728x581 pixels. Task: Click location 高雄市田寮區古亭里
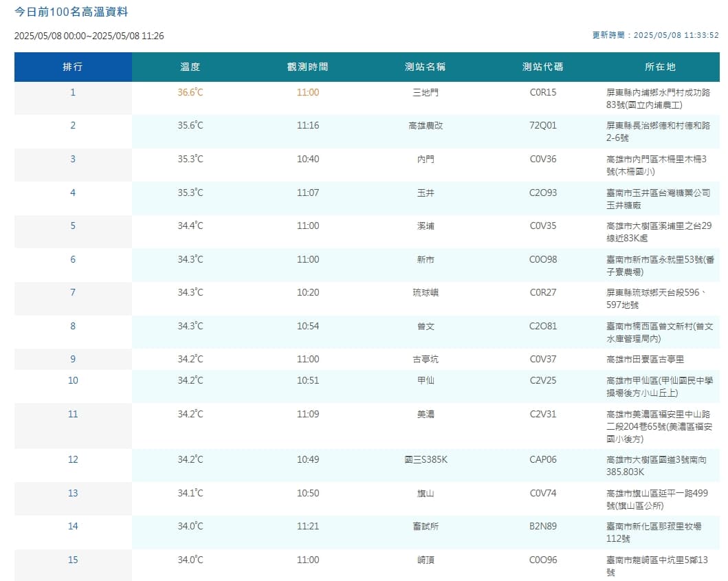click(x=645, y=360)
